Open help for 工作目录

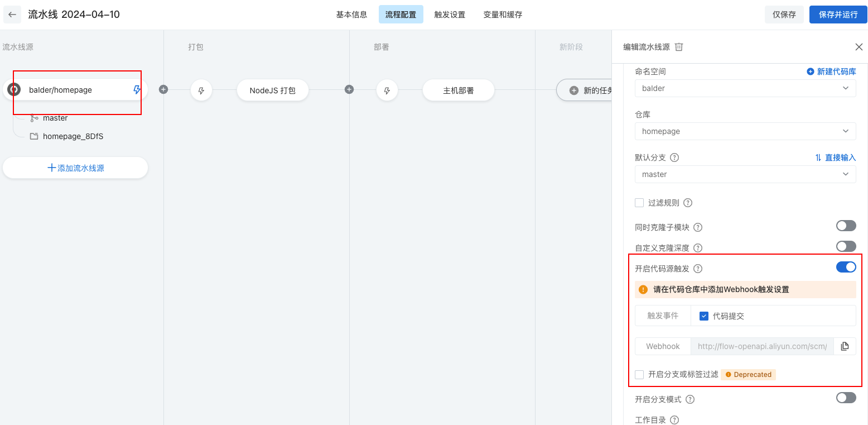tap(674, 420)
